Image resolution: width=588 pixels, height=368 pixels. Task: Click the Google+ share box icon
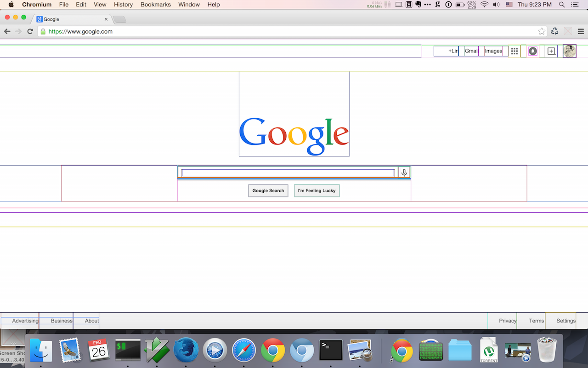click(551, 51)
